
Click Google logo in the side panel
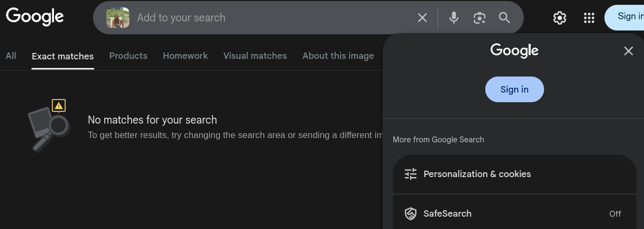[x=515, y=51]
